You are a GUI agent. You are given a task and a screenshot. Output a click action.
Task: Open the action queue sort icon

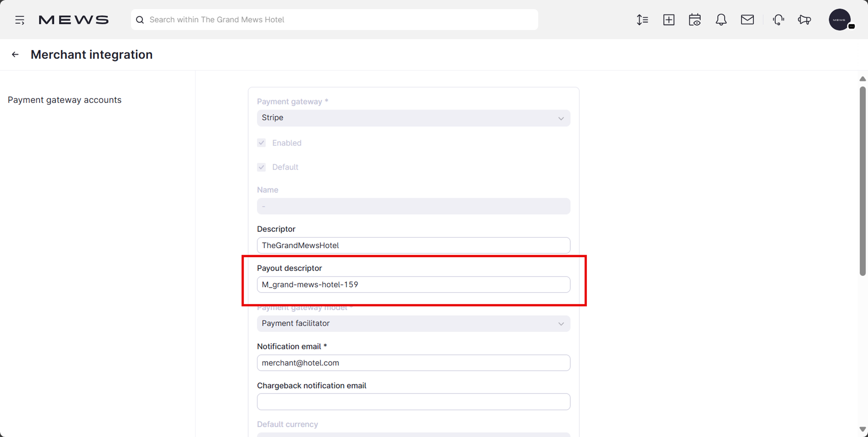point(642,20)
